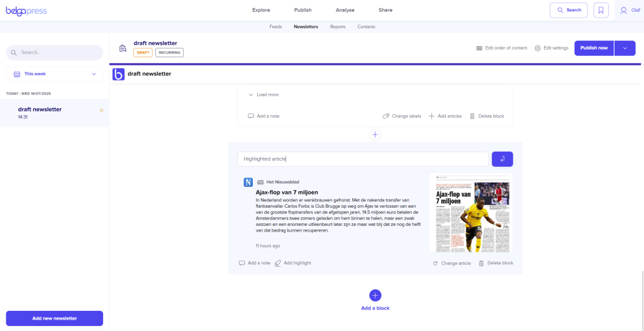The height and width of the screenshot is (331, 644).
Task: Click Delete block under highlighted article
Action: [x=496, y=263]
